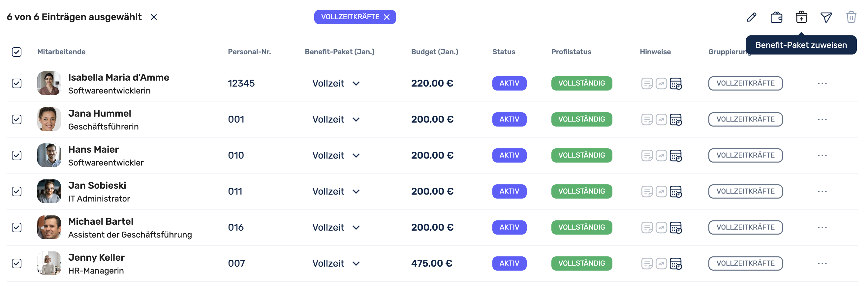This screenshot has height=300, width=868.
Task: Open Vollzeit dropdown in Jenny Keller row
Action: point(356,264)
